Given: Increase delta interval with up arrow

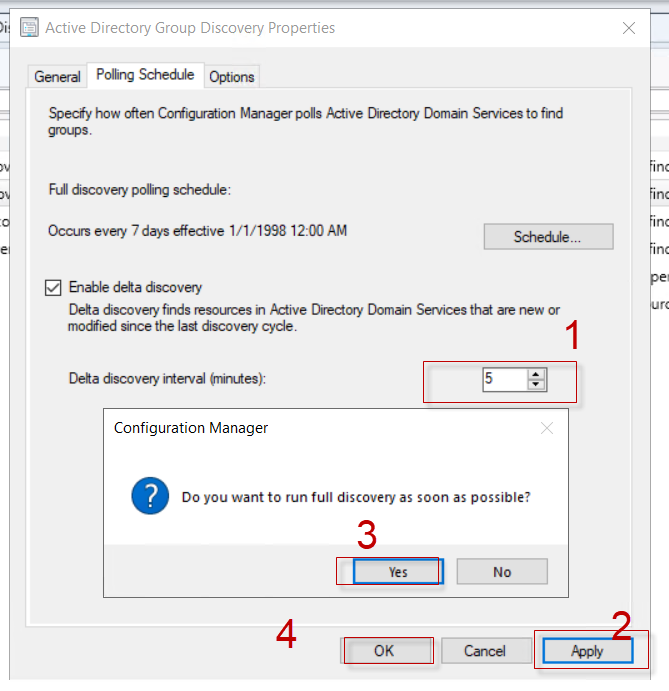Looking at the screenshot, I should pos(536,374).
